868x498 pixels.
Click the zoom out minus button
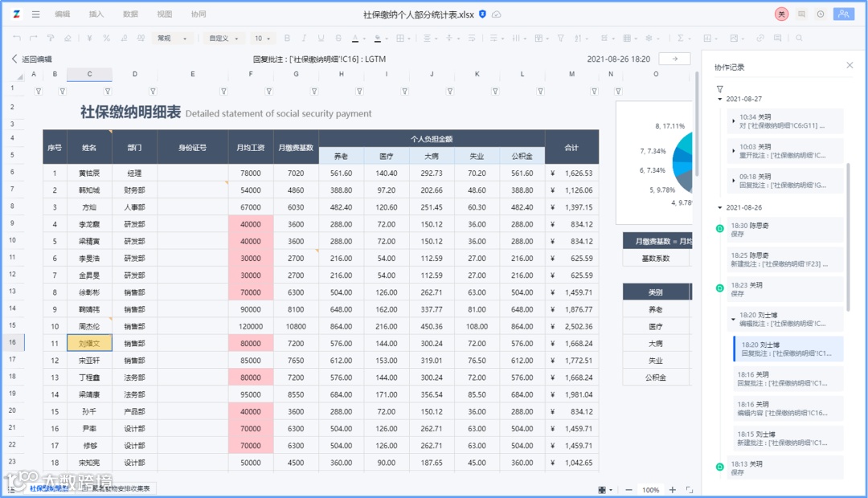[x=628, y=490]
